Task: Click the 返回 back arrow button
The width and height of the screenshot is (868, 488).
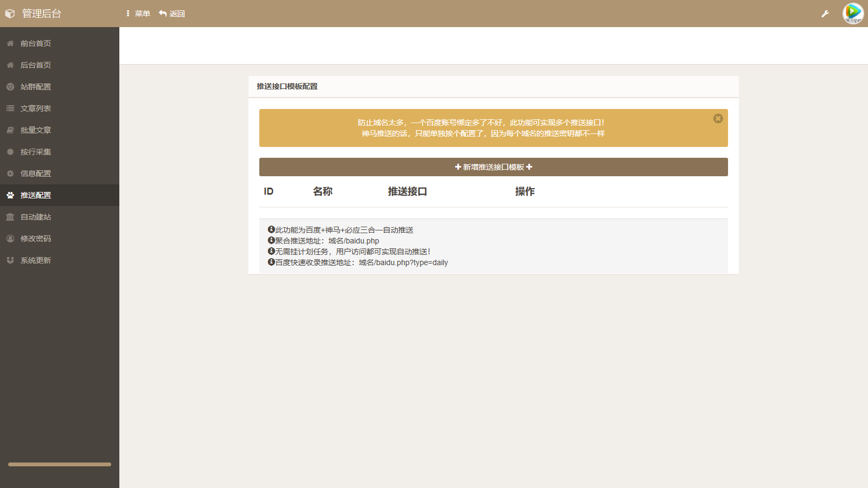Action: click(172, 14)
